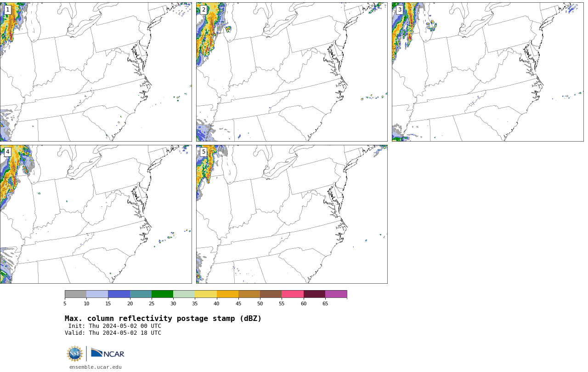The width and height of the screenshot is (588, 372).
Task: Click the yellow 35-40 dBZ swatch
Action: [206, 294]
